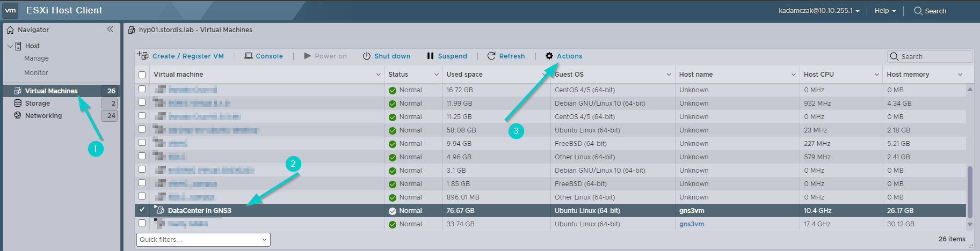Click the Create / Register VM icon
980x251 pixels.
pos(143,56)
